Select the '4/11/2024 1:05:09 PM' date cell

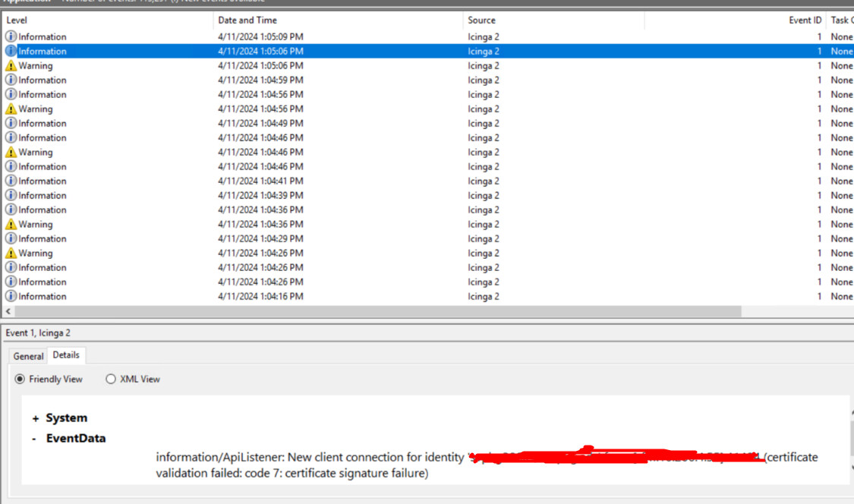coord(261,36)
